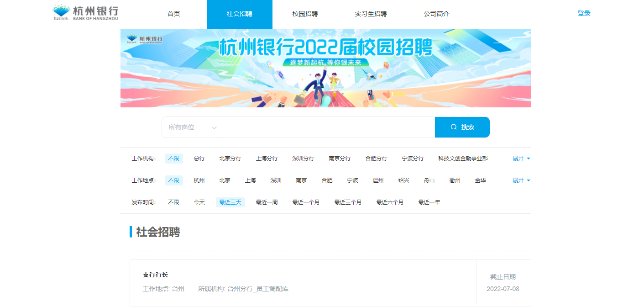Expand the 工作机构 filter list

coord(521,159)
